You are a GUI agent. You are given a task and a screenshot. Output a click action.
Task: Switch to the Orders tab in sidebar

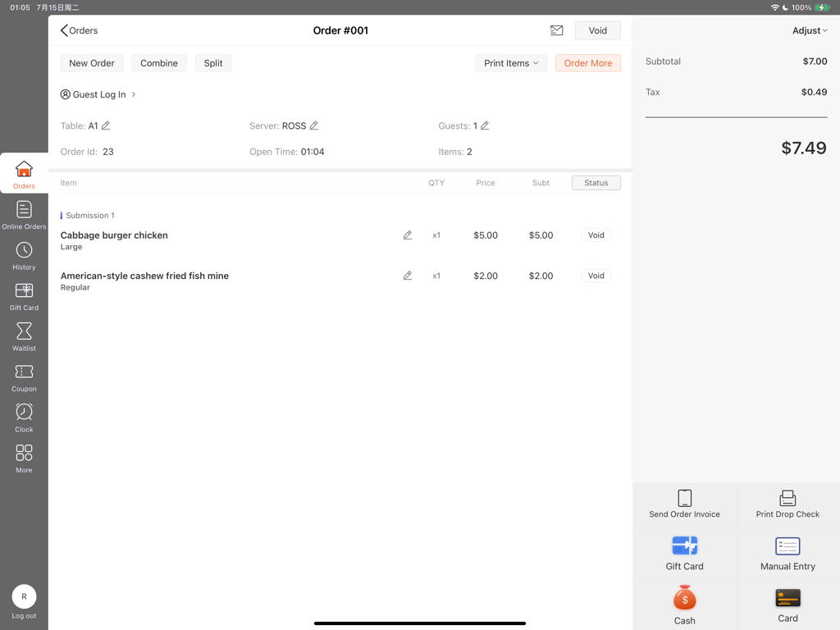[24, 174]
